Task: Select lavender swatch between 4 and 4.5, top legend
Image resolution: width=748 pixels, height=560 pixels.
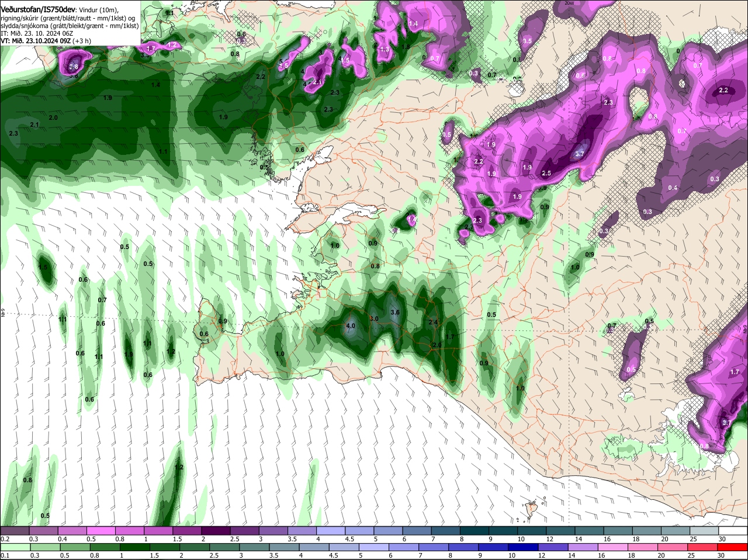Action: click(330, 531)
